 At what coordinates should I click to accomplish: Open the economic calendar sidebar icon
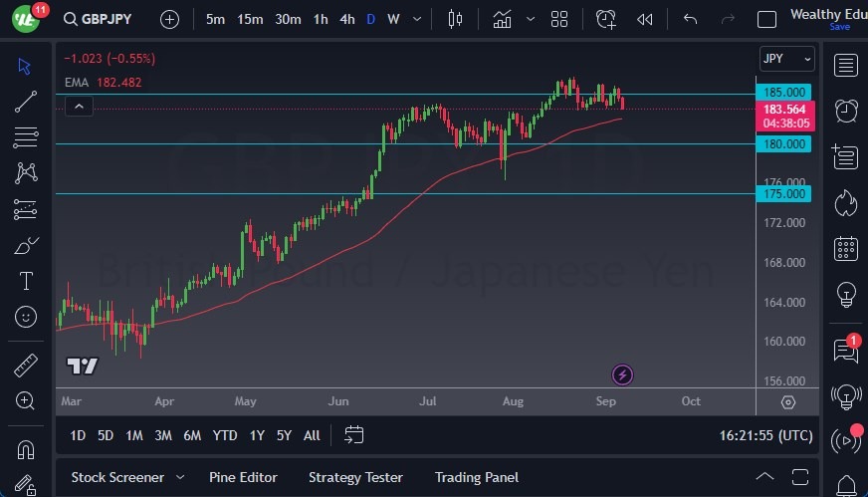click(846, 249)
